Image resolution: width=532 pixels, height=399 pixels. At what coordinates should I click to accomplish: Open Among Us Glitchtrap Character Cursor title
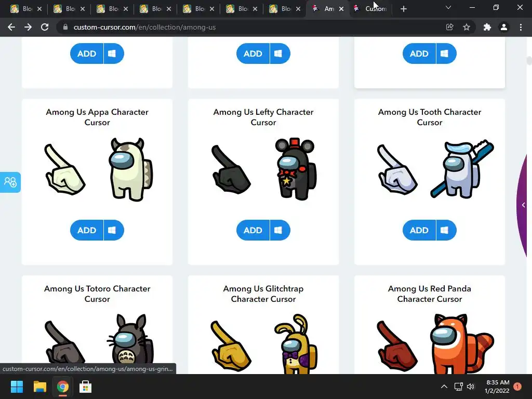(x=263, y=294)
